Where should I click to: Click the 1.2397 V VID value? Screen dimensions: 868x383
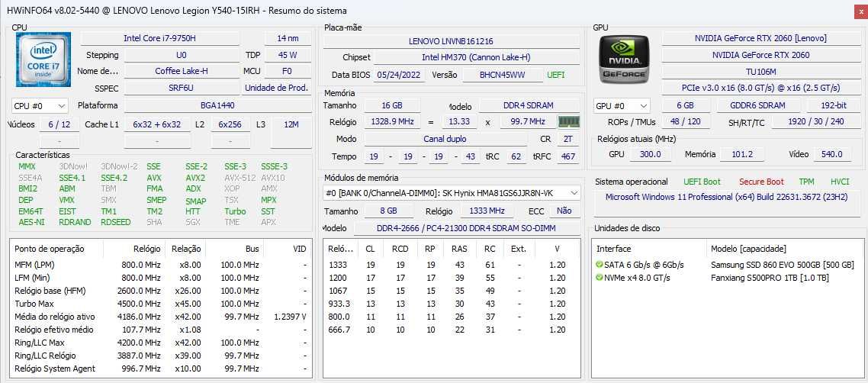pos(290,317)
